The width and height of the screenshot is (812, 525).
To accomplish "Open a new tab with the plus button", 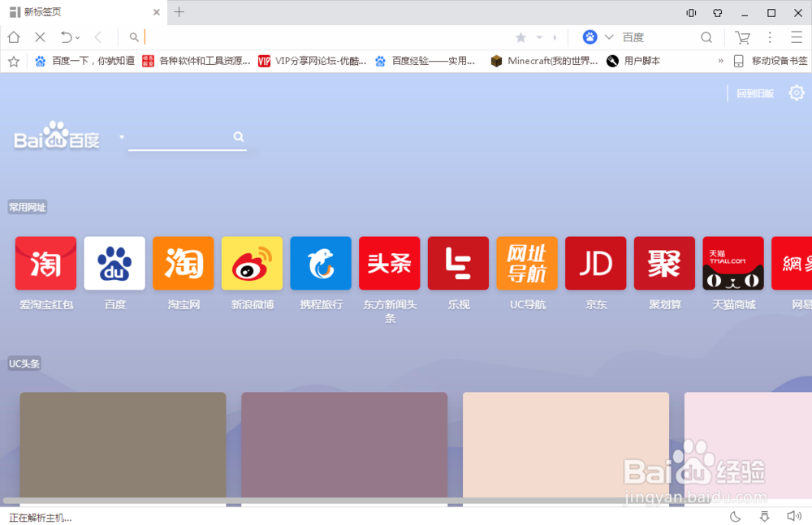I will click(179, 12).
